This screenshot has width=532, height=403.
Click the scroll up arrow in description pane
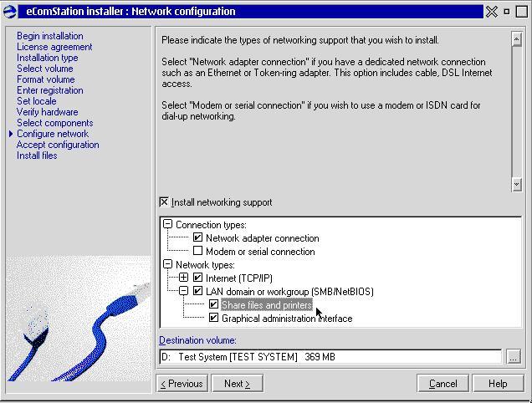(x=516, y=39)
